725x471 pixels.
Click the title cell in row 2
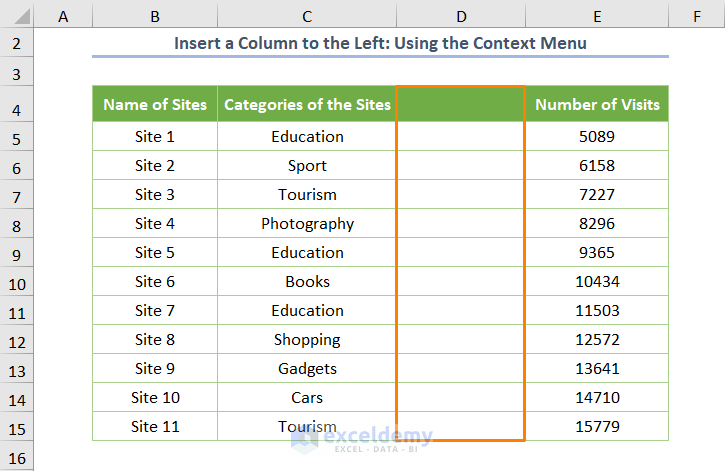click(x=380, y=44)
